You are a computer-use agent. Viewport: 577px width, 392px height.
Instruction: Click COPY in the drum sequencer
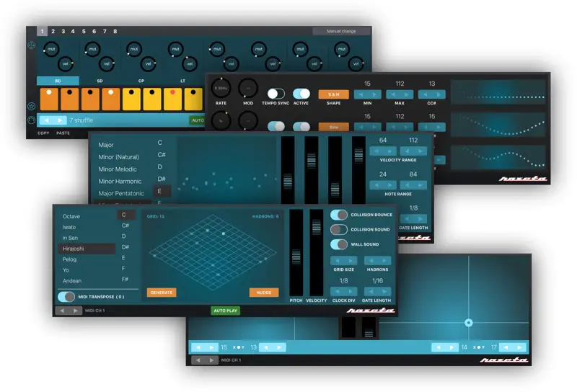point(43,133)
